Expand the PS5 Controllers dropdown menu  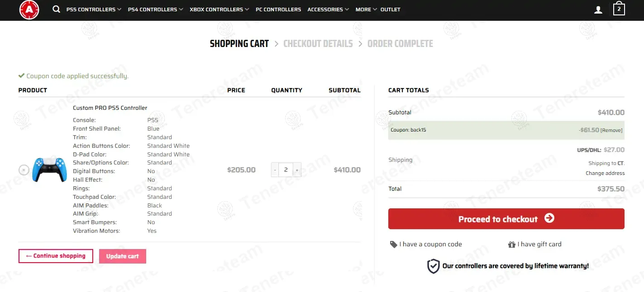tap(94, 9)
